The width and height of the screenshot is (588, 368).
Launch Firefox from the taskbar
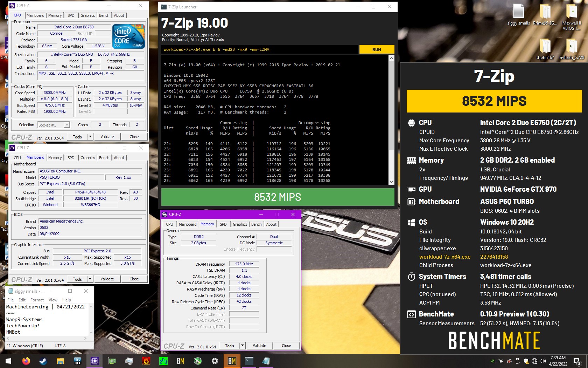[26, 361]
